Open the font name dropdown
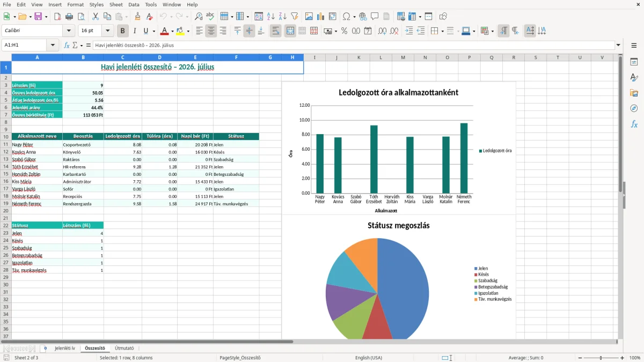 coord(69,31)
